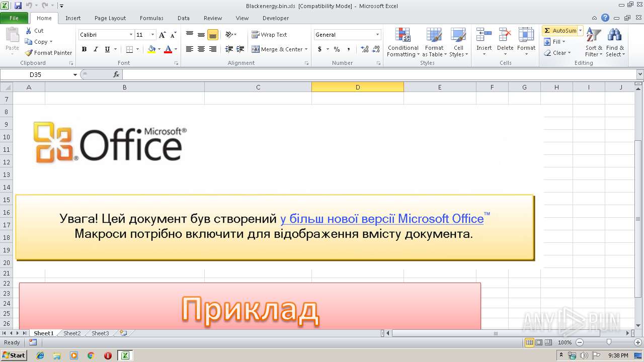Select Middle Align icon
The height and width of the screenshot is (362, 644).
pos(201,35)
